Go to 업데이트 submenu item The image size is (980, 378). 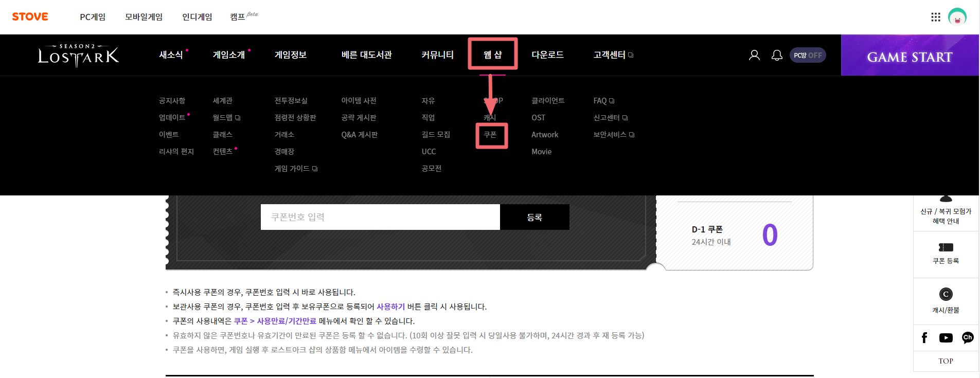tap(172, 118)
